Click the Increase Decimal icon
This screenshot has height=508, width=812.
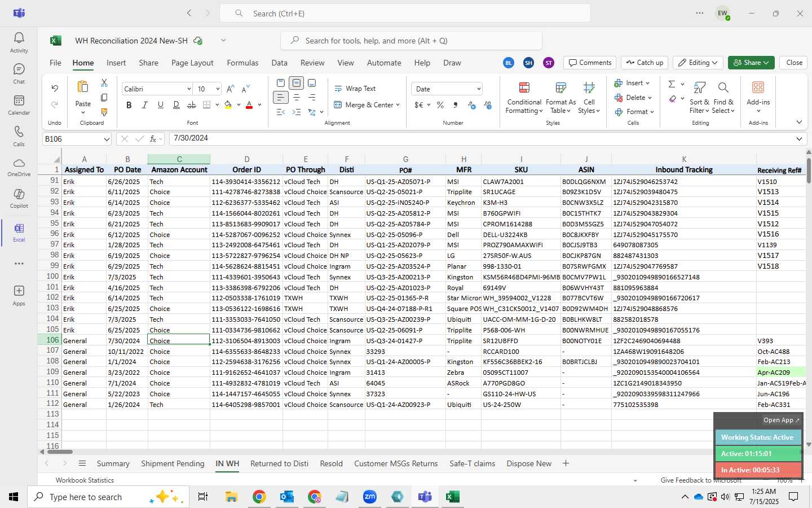(x=472, y=105)
